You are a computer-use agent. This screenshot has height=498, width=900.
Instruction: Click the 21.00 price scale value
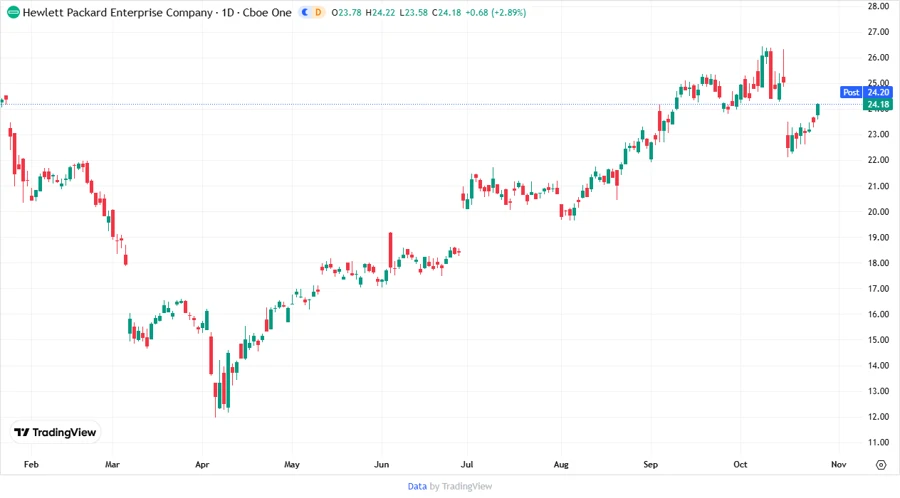tap(878, 186)
